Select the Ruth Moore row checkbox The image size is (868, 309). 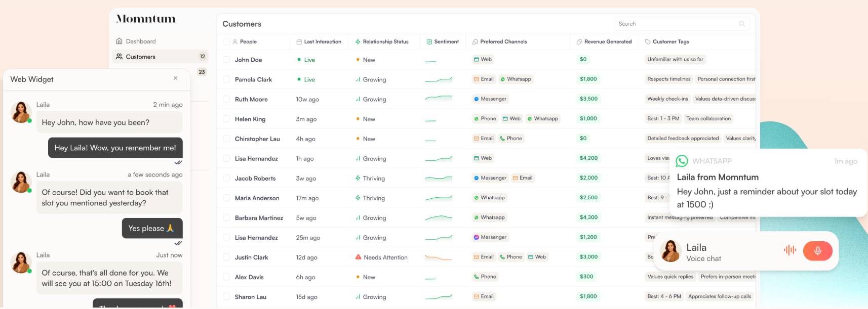[226, 99]
